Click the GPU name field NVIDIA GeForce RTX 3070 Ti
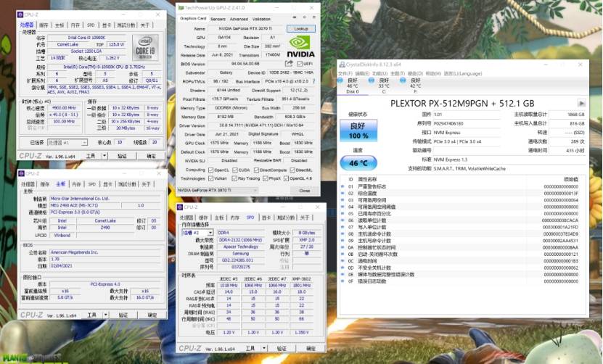The image size is (603, 364). point(245,28)
